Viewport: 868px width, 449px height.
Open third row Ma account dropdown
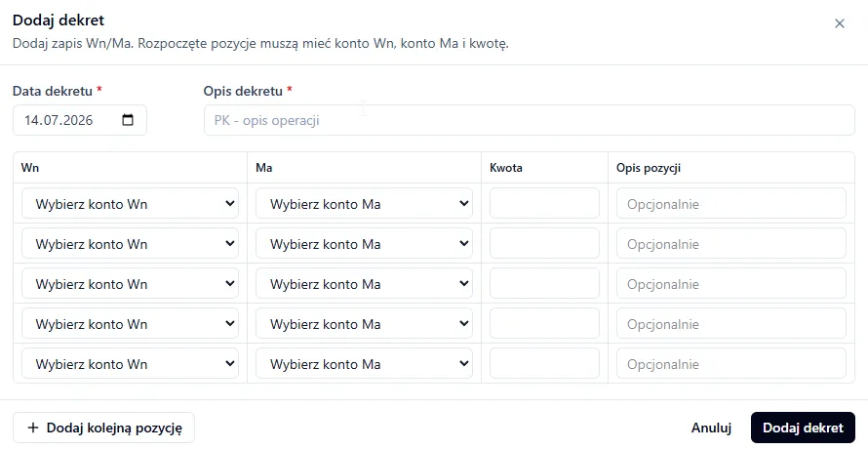(x=364, y=283)
